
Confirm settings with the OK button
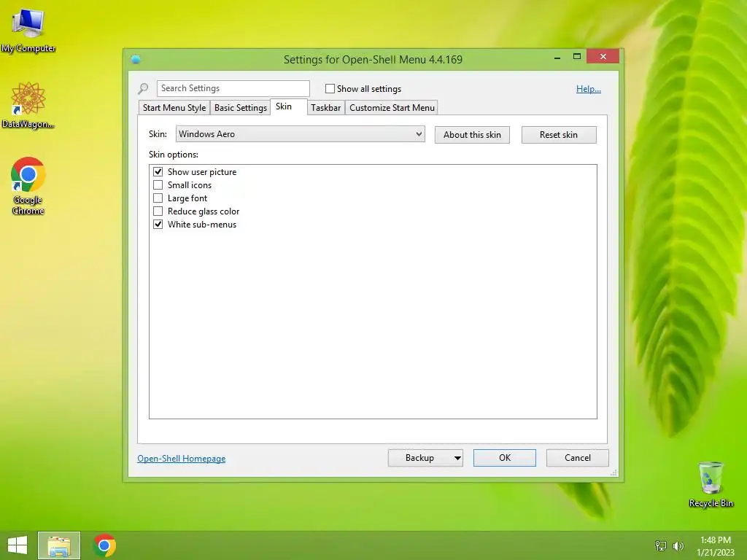pyautogui.click(x=505, y=458)
